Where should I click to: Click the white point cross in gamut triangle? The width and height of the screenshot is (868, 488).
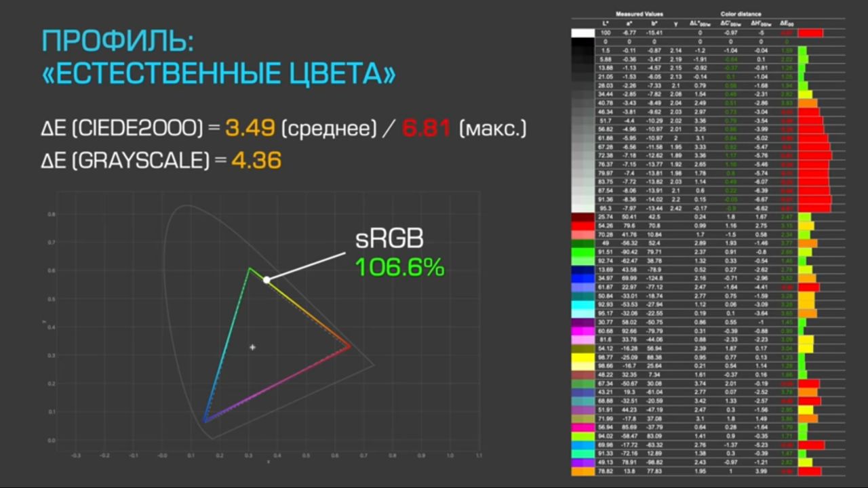[252, 347]
